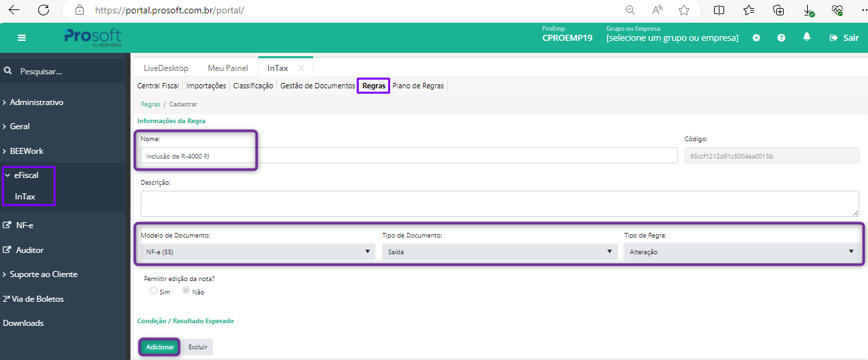868x360 pixels.
Task: Click the Código field
Action: (x=772, y=155)
